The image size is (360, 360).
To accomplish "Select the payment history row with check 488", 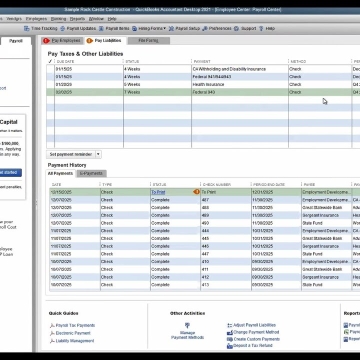I will click(x=205, y=207).
